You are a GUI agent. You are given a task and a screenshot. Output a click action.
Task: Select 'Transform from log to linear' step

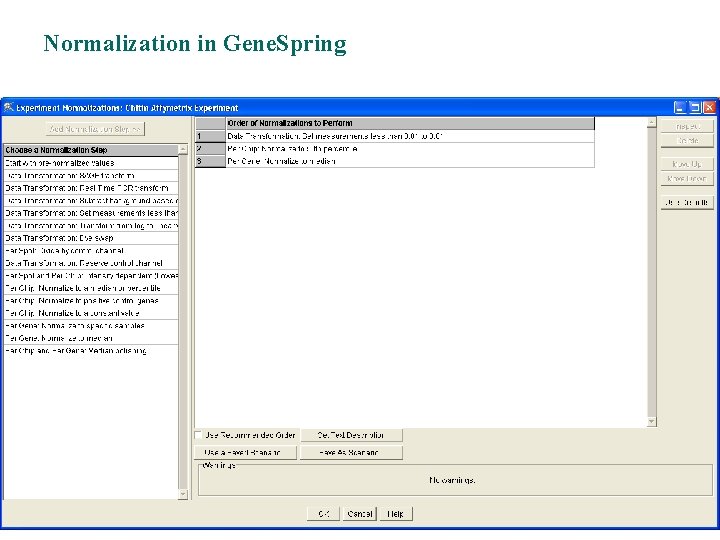91,225
